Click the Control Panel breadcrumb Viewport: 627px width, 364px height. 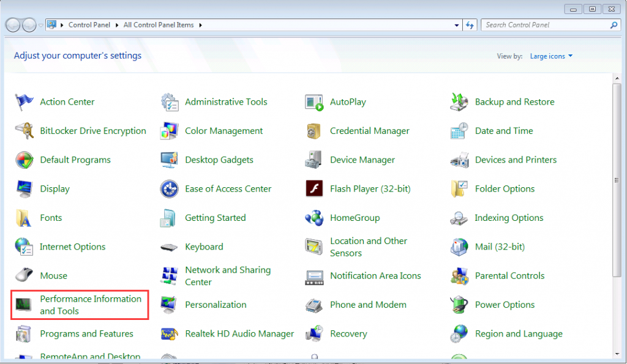[89, 24]
